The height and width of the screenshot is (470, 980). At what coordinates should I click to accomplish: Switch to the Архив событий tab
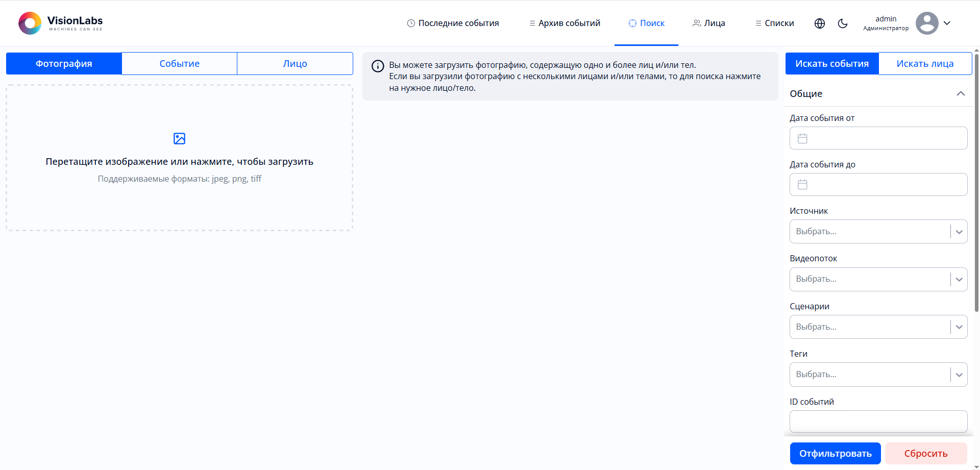[564, 23]
